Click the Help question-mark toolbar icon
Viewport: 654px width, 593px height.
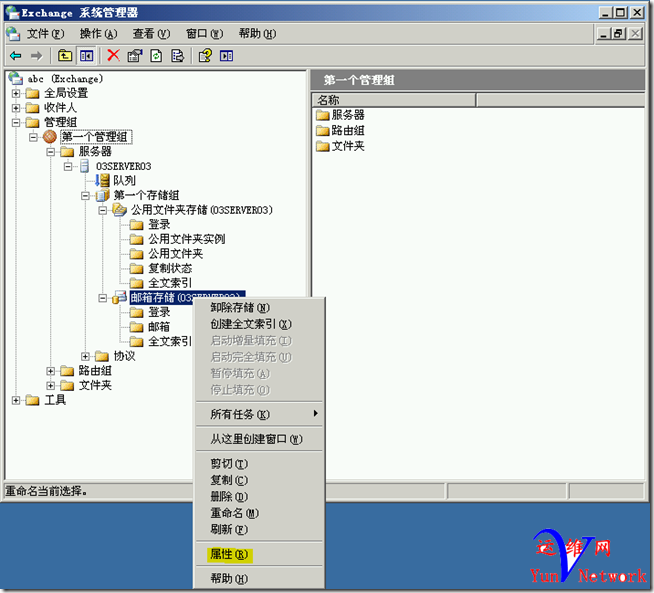pyautogui.click(x=205, y=55)
